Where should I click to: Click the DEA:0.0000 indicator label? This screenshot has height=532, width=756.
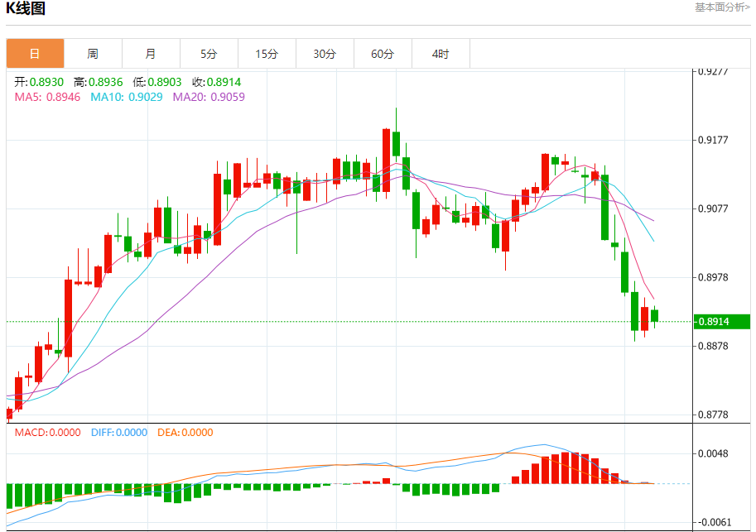[185, 432]
